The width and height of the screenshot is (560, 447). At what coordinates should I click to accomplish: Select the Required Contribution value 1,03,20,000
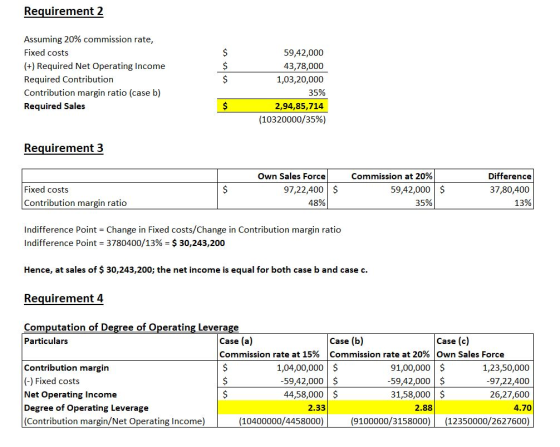[x=300, y=79]
